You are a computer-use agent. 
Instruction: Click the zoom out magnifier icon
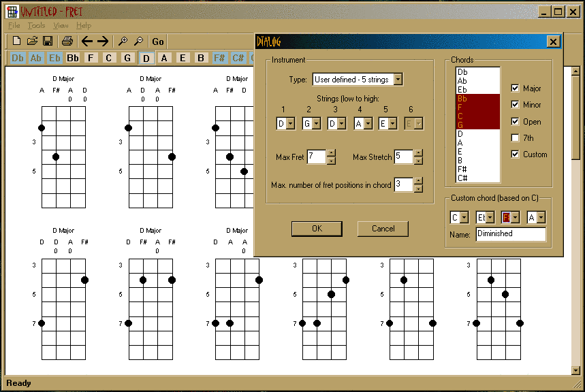pos(138,42)
